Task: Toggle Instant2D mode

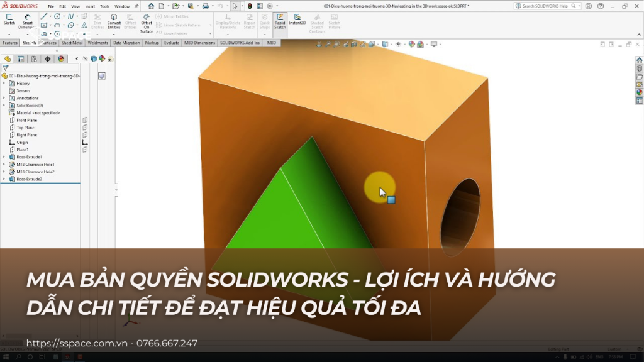Action: (297, 19)
